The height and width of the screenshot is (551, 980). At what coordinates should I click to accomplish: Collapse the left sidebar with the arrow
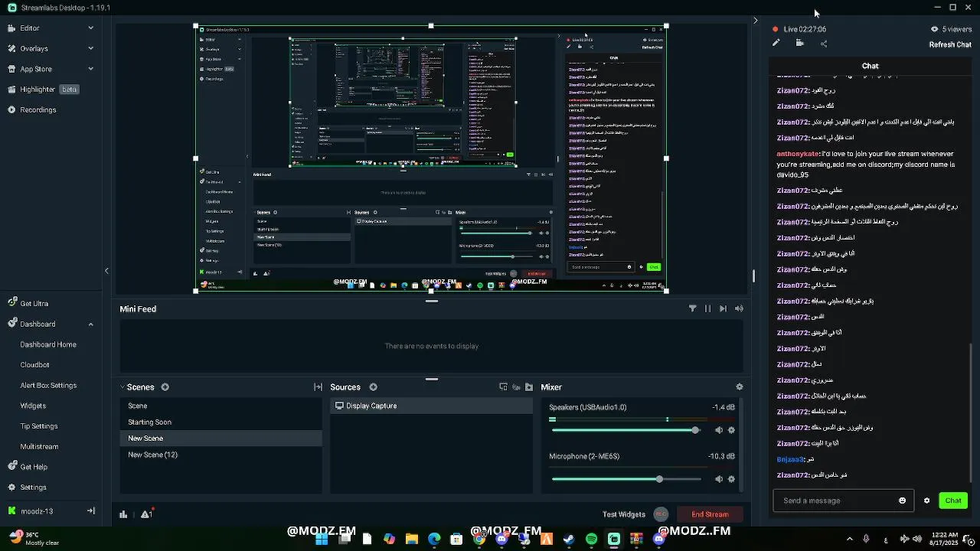pos(106,270)
